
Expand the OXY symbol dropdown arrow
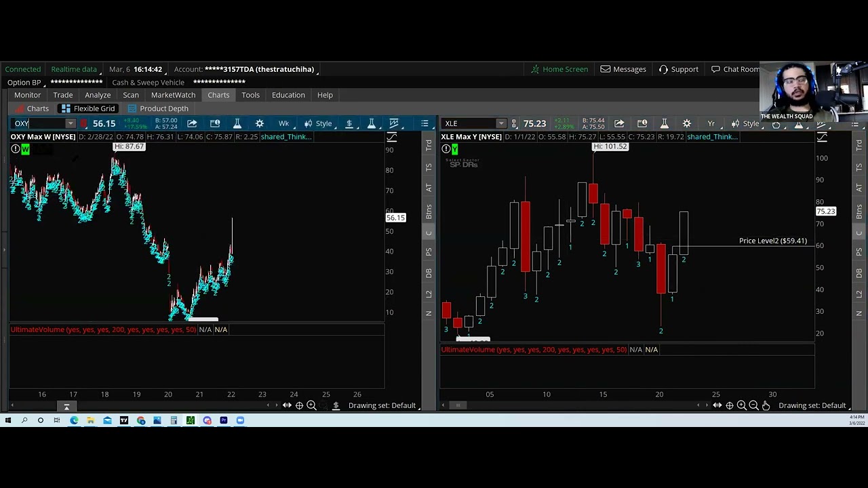point(70,123)
